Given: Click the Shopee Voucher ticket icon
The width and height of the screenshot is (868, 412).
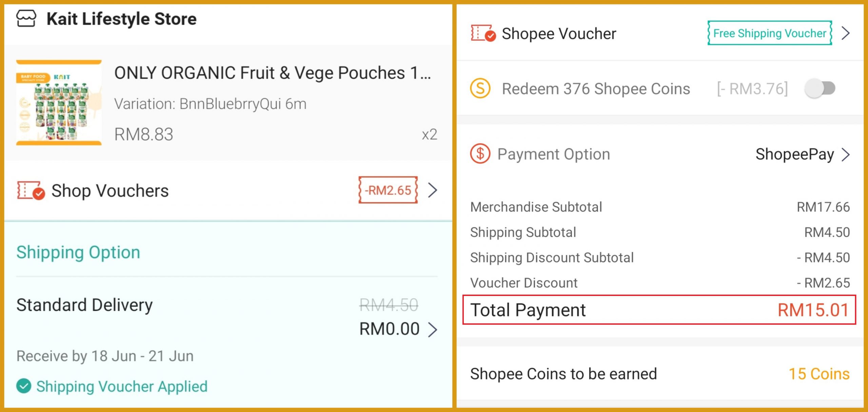Looking at the screenshot, I should [x=483, y=33].
